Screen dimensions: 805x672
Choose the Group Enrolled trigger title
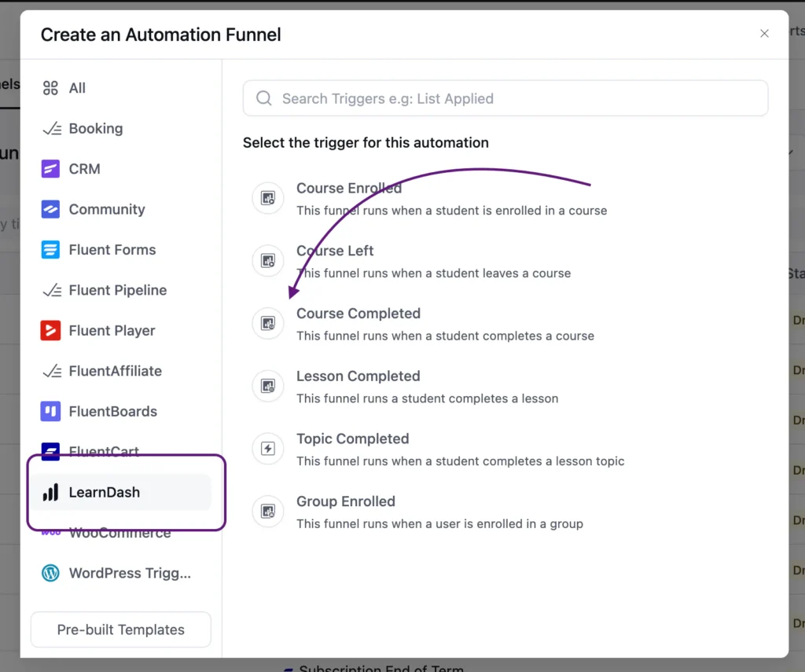pyautogui.click(x=346, y=501)
